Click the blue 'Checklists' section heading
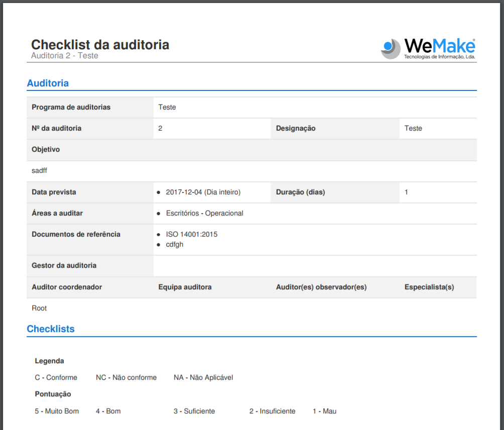This screenshot has width=504, height=430. click(x=51, y=329)
